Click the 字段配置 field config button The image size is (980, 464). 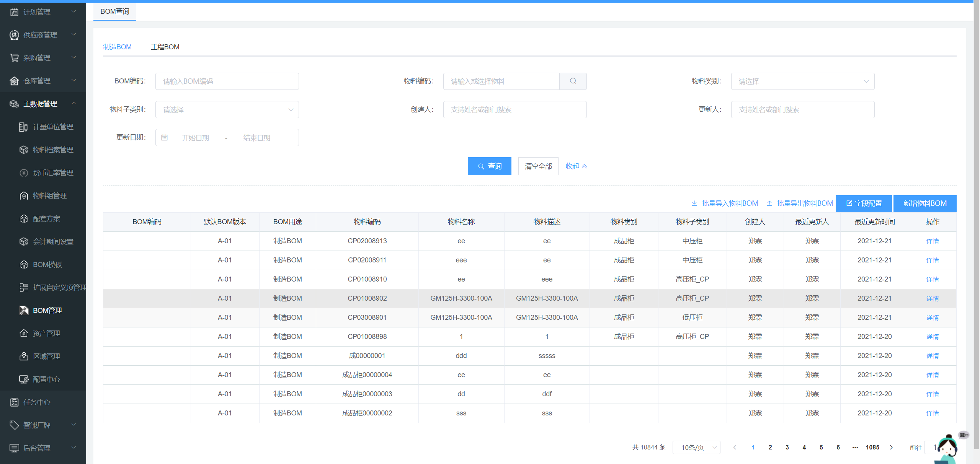pyautogui.click(x=864, y=204)
